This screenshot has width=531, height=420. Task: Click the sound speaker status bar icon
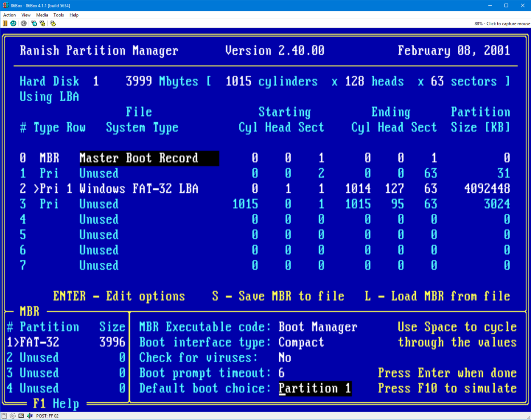pyautogui.click(x=30, y=416)
